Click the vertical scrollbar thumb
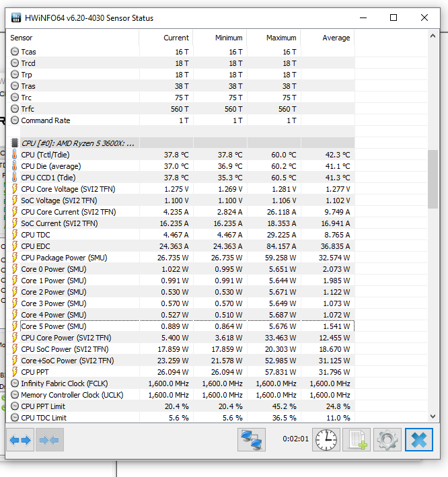The image size is (448, 477). tap(433, 178)
